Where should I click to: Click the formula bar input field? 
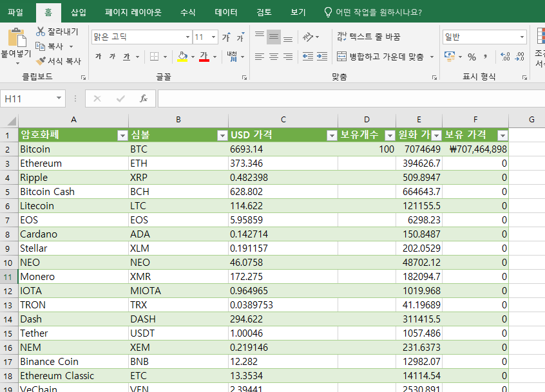pyautogui.click(x=351, y=98)
